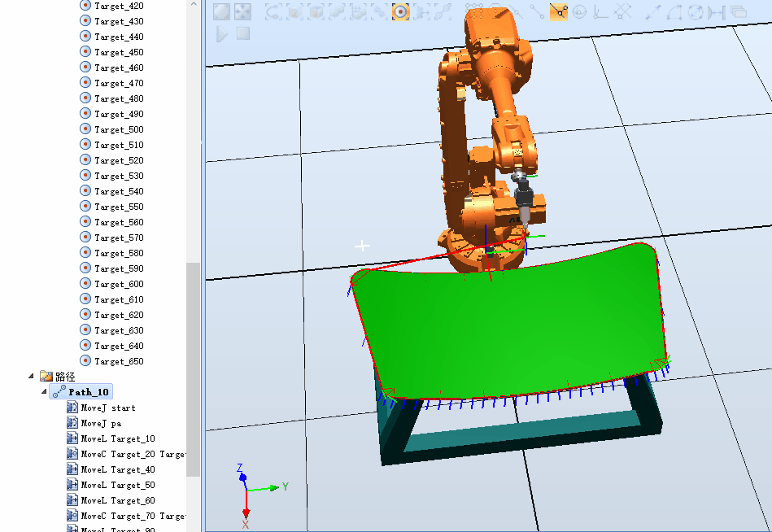Select the Diameter measure tool
The height and width of the screenshot is (532, 772).
(696, 12)
